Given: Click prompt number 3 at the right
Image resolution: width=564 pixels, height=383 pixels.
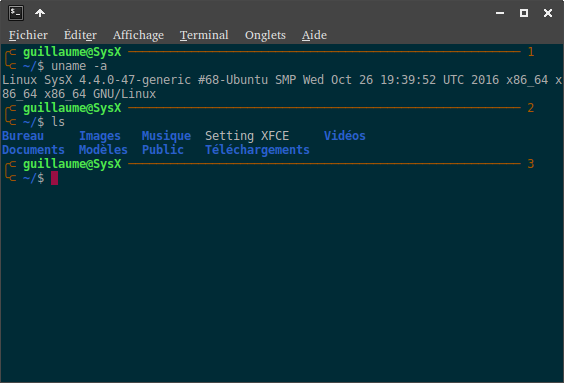Looking at the screenshot, I should pyautogui.click(x=531, y=164).
